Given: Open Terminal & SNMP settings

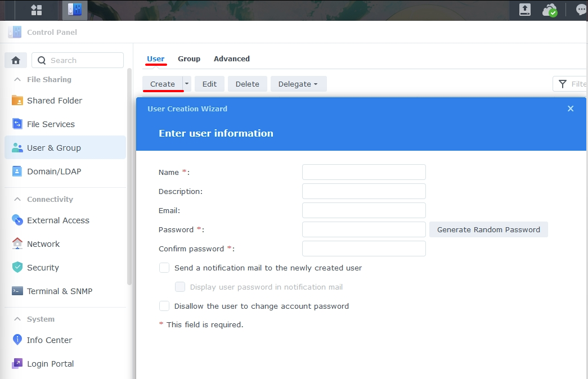Looking at the screenshot, I should point(59,291).
